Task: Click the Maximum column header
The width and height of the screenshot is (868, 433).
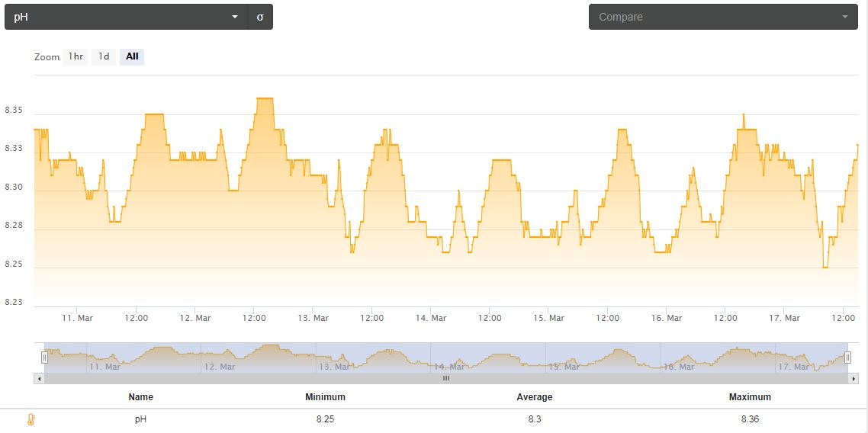Action: (x=750, y=397)
